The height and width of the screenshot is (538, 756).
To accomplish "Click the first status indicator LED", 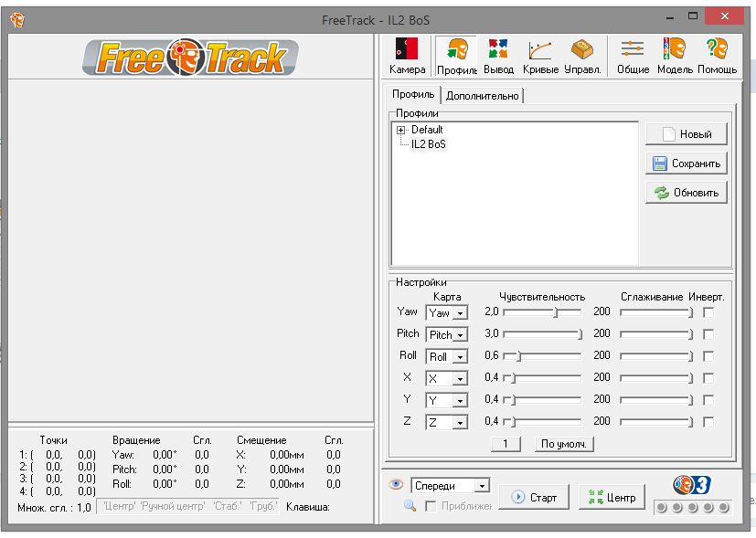I will point(662,507).
